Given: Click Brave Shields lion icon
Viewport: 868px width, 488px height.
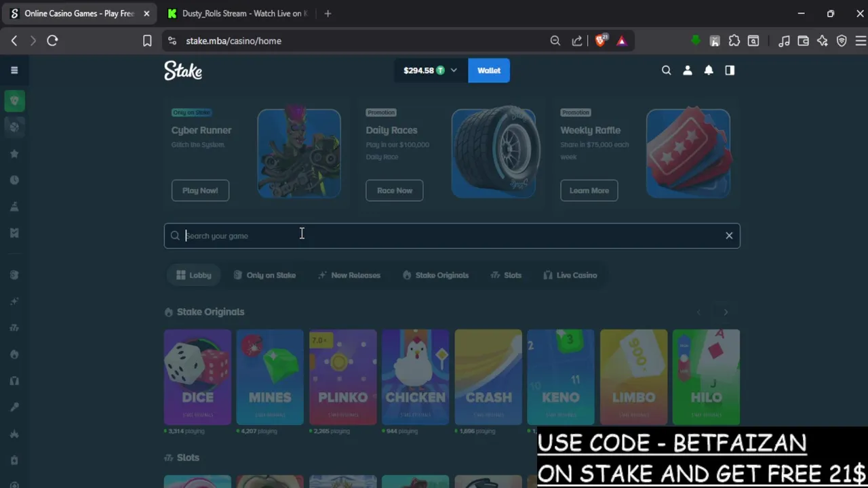Looking at the screenshot, I should click(601, 41).
